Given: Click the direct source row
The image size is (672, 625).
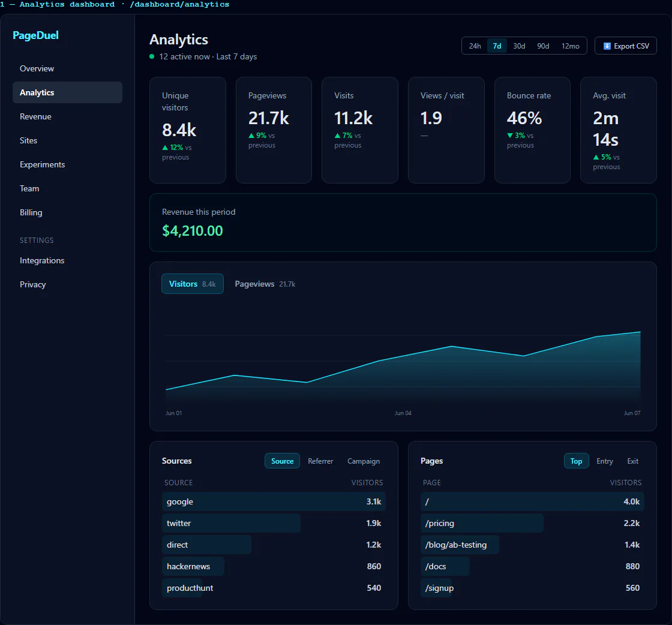Looking at the screenshot, I should [x=274, y=545].
